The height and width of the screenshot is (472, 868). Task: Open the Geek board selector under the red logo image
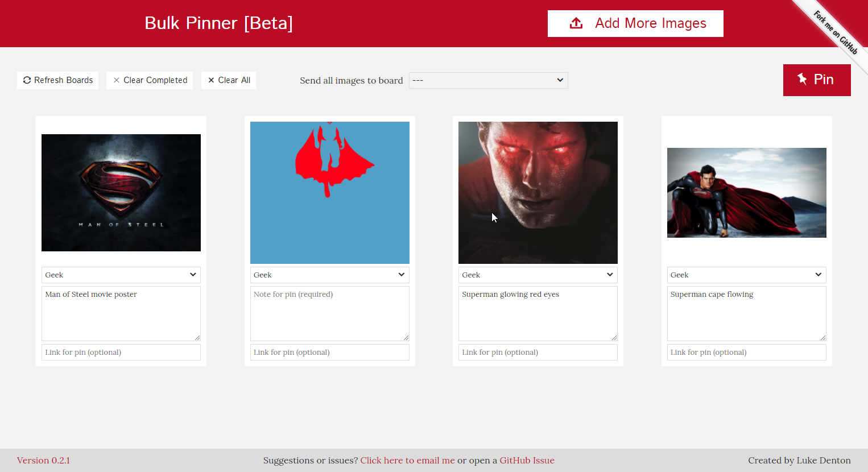point(329,275)
